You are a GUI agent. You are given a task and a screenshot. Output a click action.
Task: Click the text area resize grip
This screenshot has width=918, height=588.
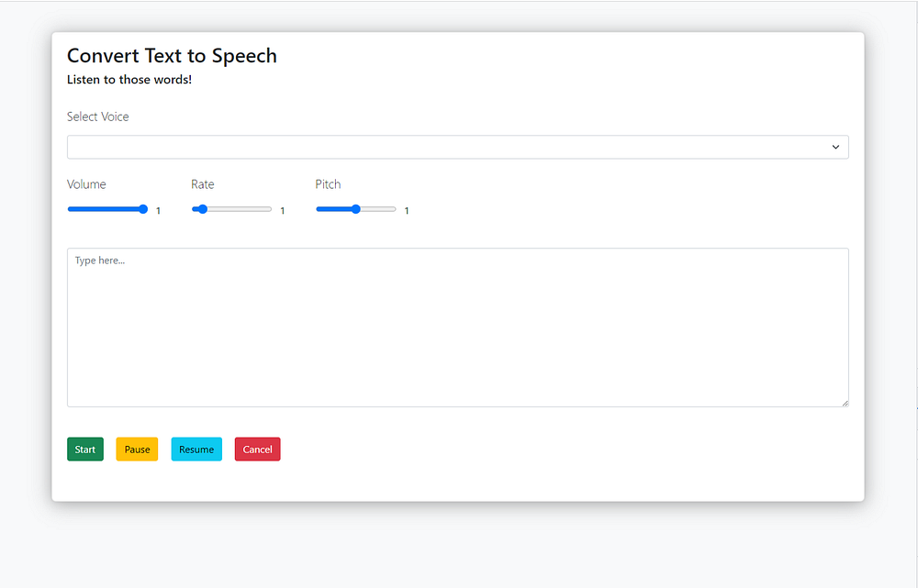[x=845, y=403]
